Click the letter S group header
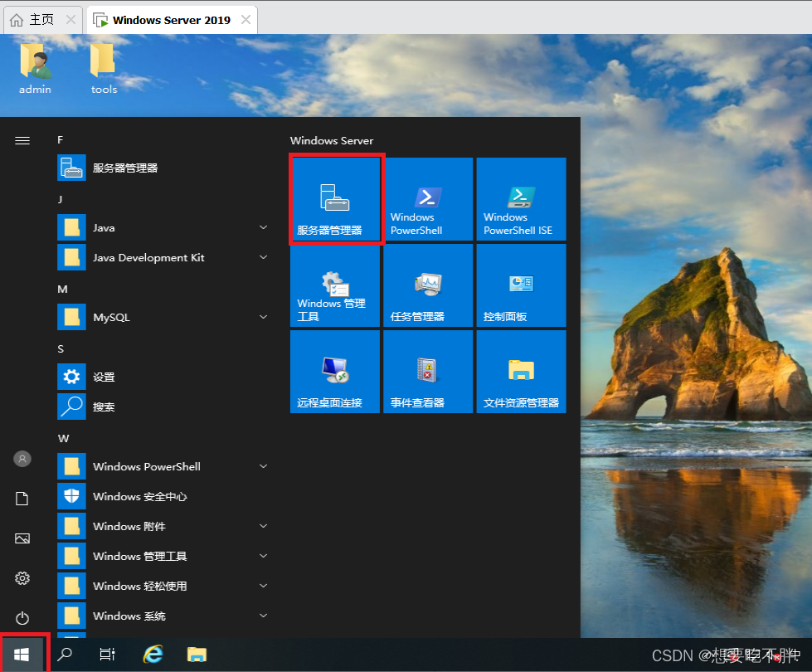812x672 pixels. [x=61, y=348]
